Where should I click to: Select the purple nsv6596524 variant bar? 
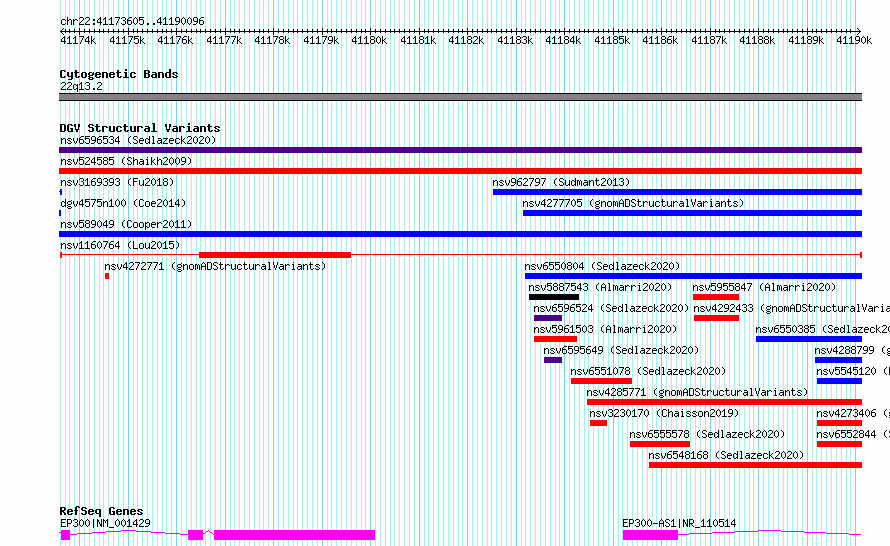click(548, 318)
